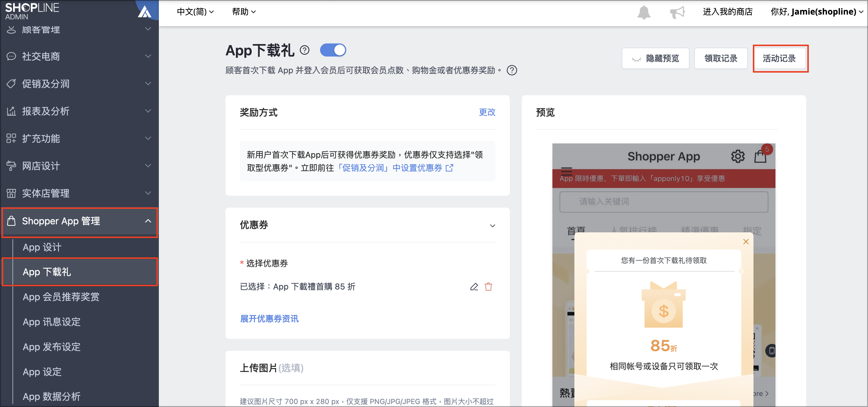Open App 会员推荐奖赏 in sidebar
868x407 pixels.
(61, 297)
